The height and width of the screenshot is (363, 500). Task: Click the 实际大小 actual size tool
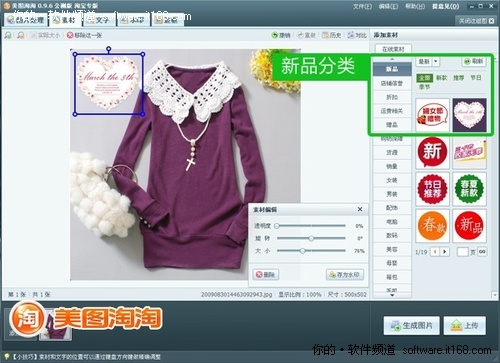[45, 35]
